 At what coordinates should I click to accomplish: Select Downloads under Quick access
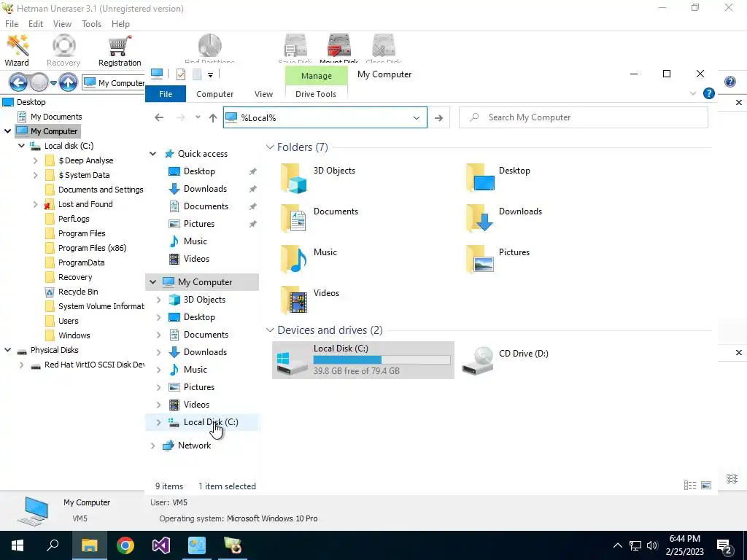pyautogui.click(x=205, y=189)
